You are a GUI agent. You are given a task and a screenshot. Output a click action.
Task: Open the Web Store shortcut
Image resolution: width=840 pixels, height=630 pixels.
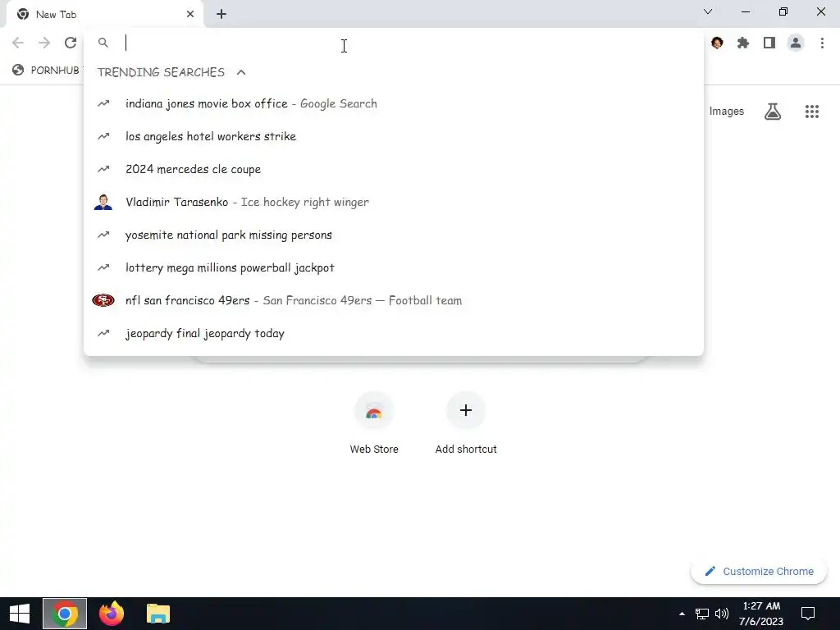coord(374,423)
